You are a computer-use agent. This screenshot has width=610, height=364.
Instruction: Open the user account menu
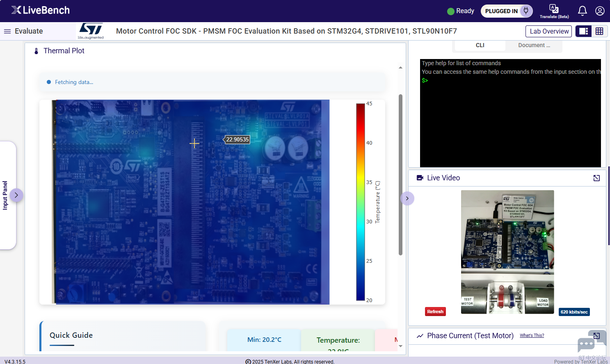600,11
